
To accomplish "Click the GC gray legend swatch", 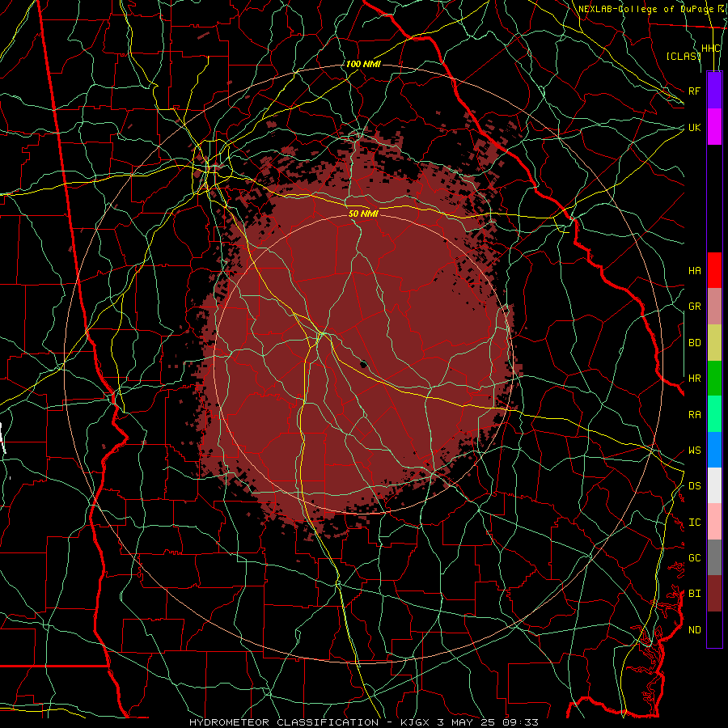I will [714, 557].
